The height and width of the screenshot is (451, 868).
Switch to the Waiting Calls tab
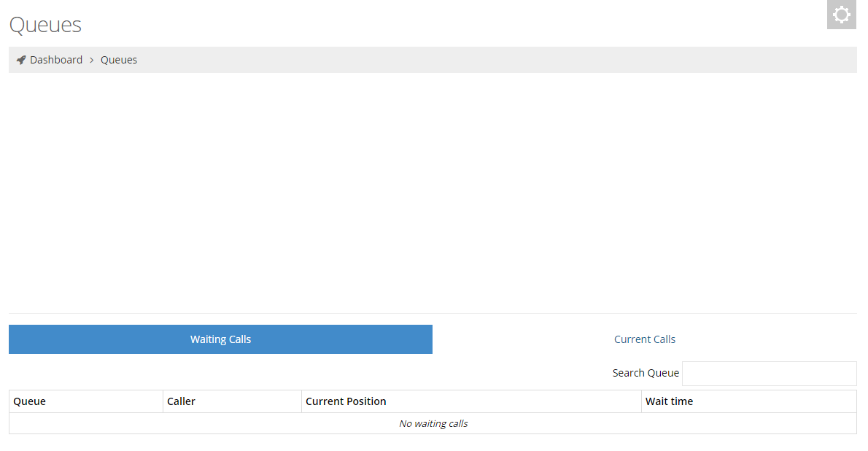tap(220, 339)
